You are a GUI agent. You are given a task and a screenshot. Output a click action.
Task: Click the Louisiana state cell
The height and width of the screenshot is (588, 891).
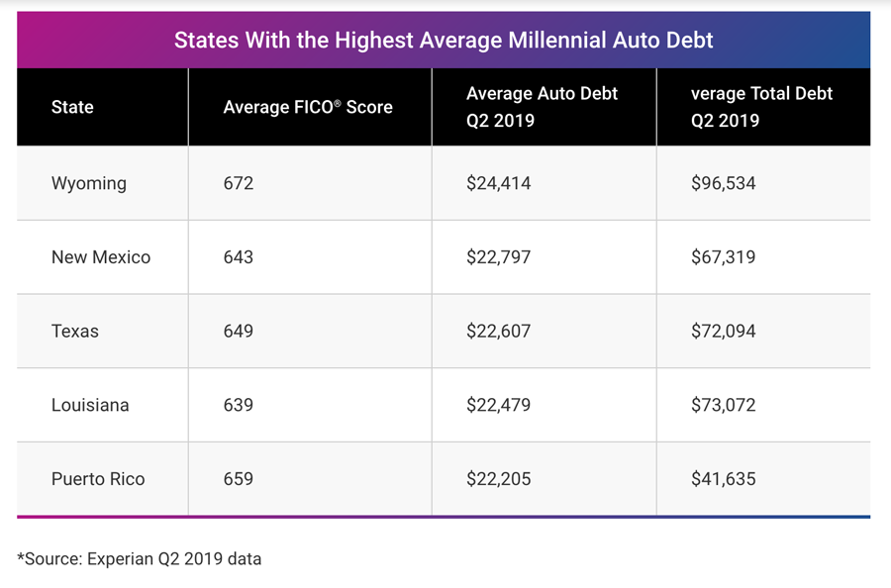coord(90,405)
